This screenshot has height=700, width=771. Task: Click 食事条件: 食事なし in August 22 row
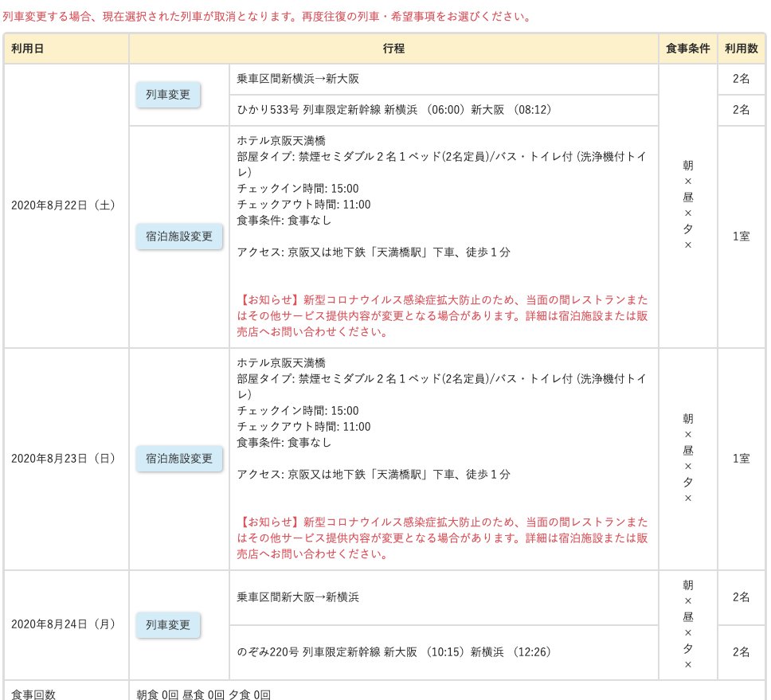point(284,221)
